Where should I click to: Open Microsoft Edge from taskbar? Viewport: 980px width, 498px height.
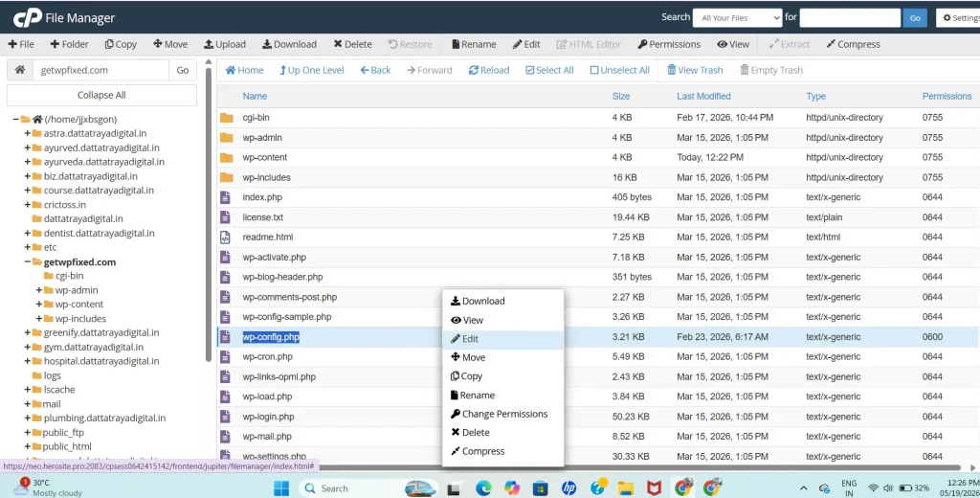point(483,488)
